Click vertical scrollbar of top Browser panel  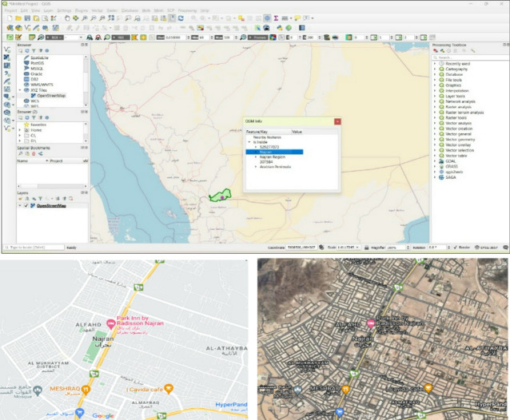(x=86, y=81)
